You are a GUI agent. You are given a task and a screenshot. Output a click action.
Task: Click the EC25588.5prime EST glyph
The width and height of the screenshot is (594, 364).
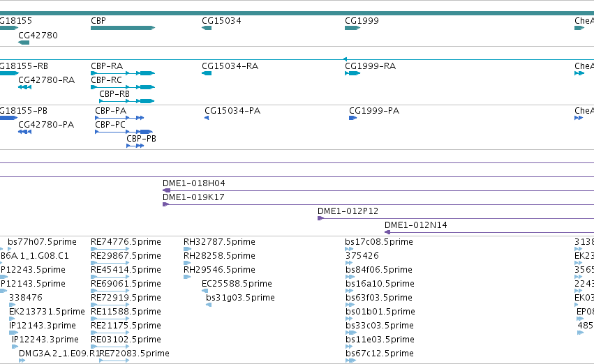(205, 291)
